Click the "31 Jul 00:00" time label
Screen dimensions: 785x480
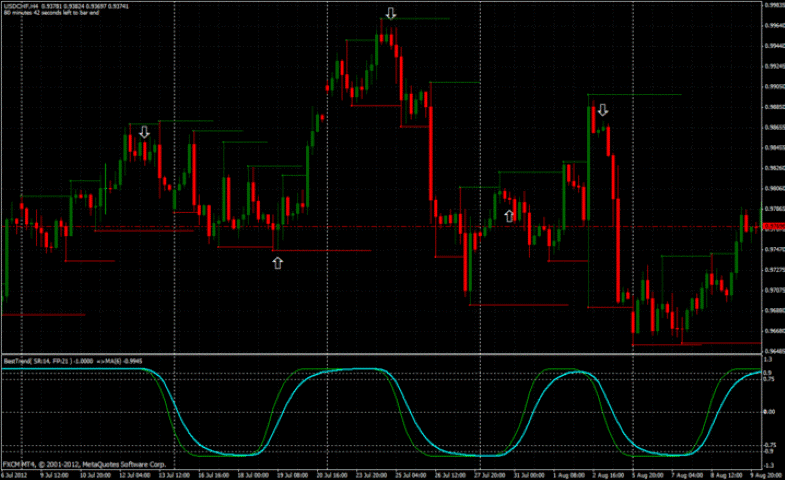pyautogui.click(x=529, y=475)
